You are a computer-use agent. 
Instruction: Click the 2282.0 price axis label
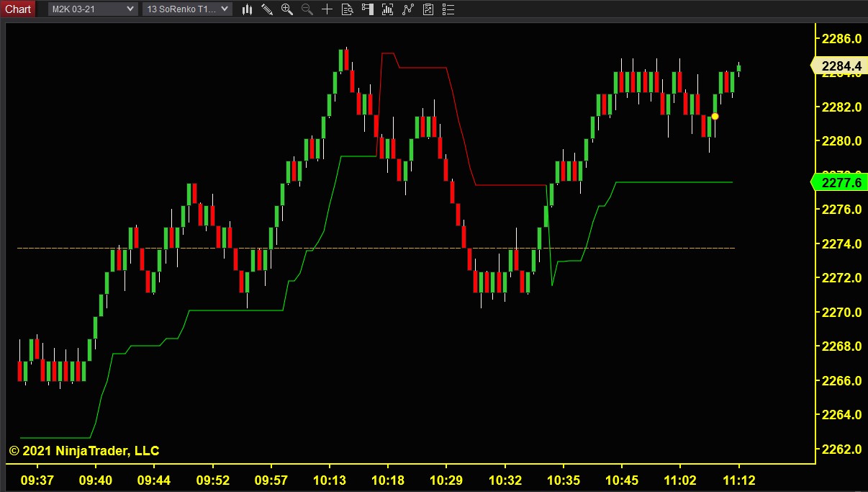click(x=841, y=107)
